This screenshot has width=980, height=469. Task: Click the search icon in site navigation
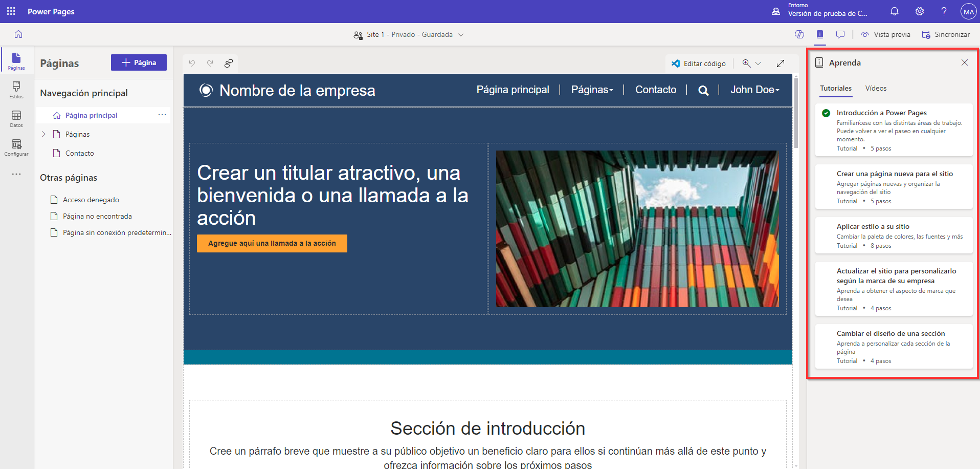tap(704, 91)
